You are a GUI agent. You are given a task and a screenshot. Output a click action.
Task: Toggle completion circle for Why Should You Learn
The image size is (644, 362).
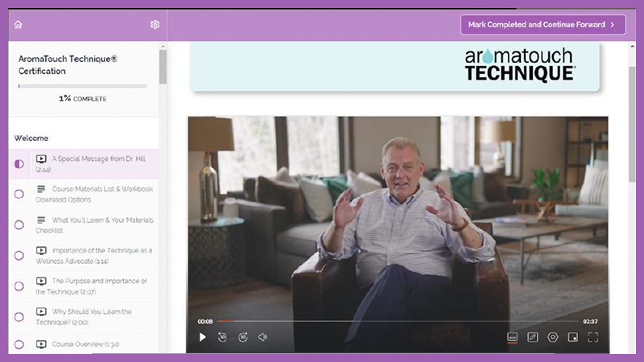point(19,317)
